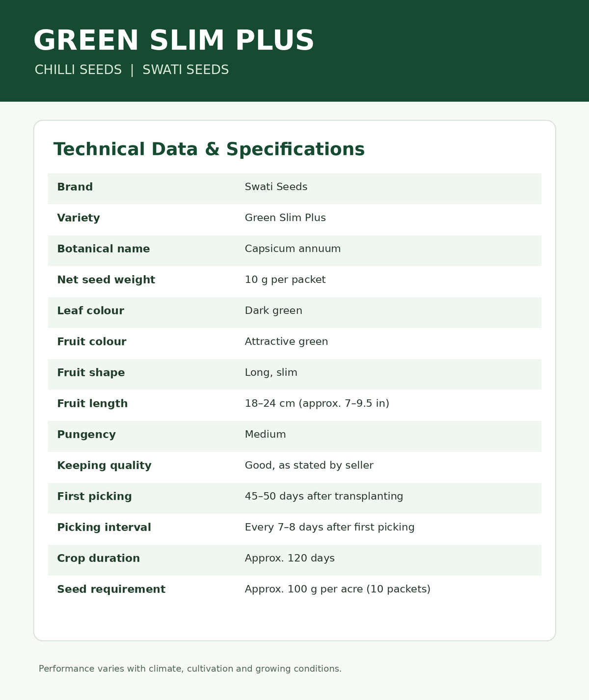Click the Keeping quality label
589x700 pixels.
[104, 466]
